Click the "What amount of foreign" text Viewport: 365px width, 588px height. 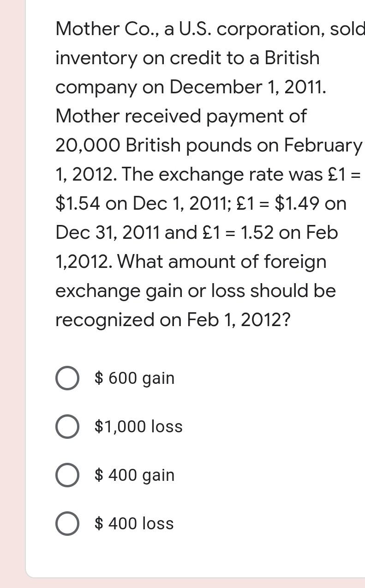pos(222,262)
